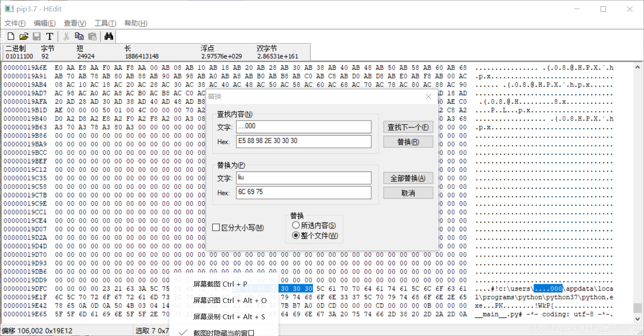The image size is (644, 336).
Task: Click the Find binoculars icon
Action: 109,36
